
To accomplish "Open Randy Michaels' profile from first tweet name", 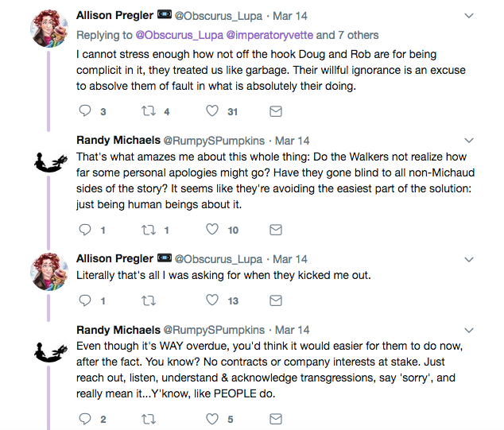I will point(115,141).
